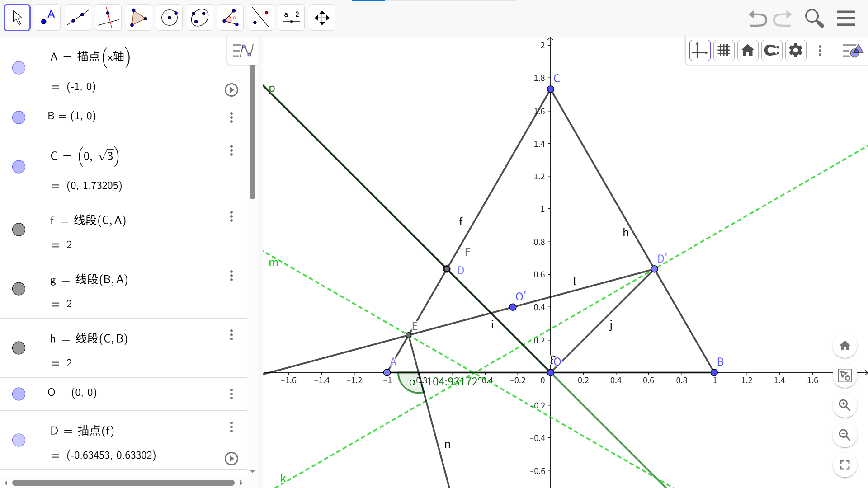868x488 pixels.
Task: Zoom out of the graphics view
Action: tap(845, 435)
